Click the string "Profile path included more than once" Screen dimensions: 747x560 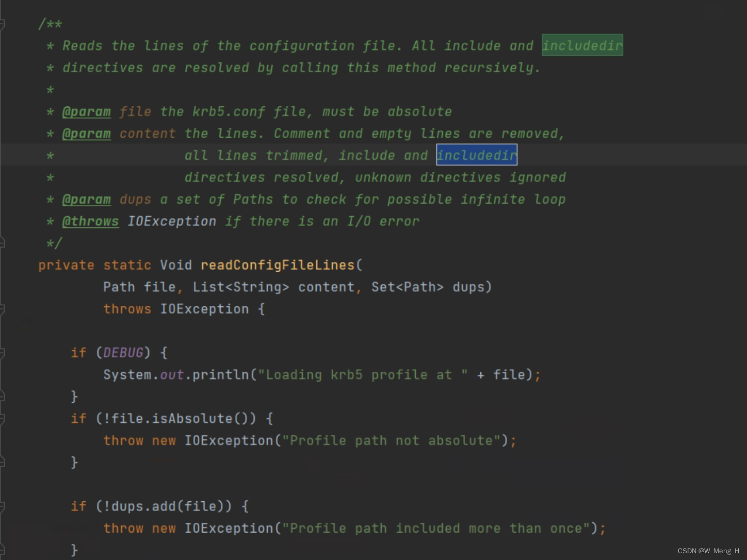pyautogui.click(x=436, y=528)
